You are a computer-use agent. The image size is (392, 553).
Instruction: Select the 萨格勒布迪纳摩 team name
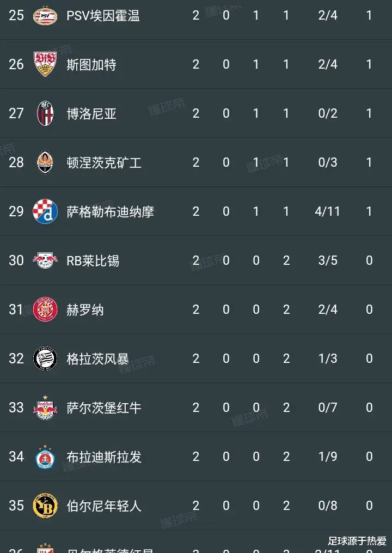[110, 212]
